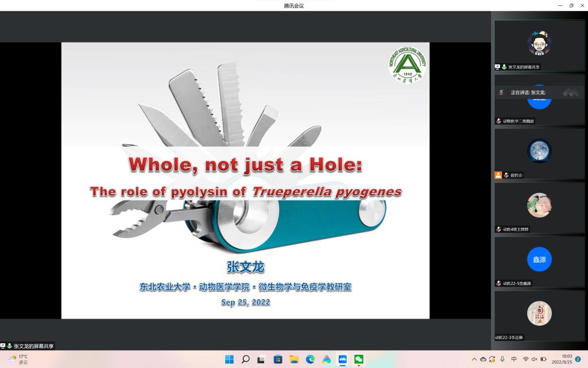Open Wi-Fi network quick settings
The height and width of the screenshot is (368, 588).
point(525,359)
